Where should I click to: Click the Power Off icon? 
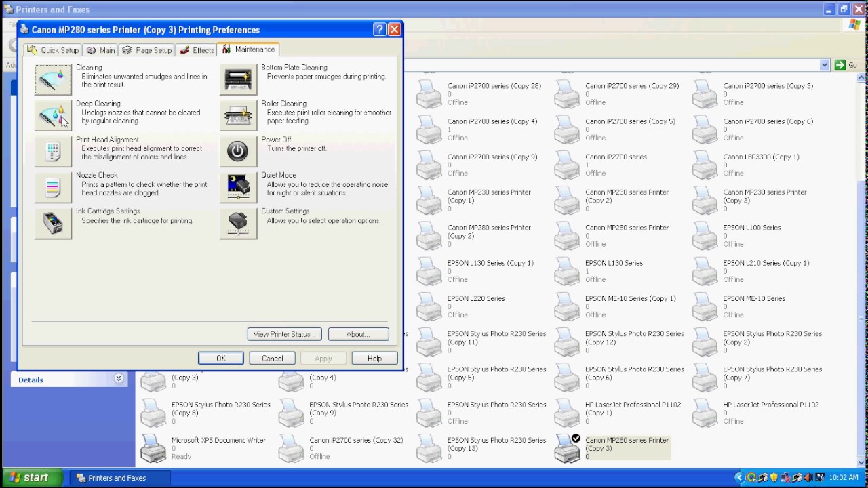pos(238,151)
